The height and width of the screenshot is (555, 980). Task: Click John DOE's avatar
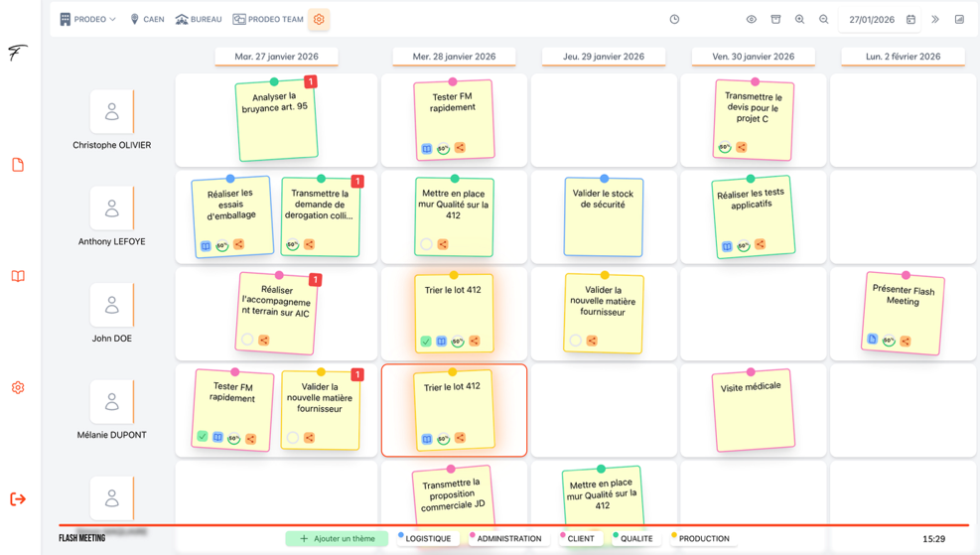[112, 305]
